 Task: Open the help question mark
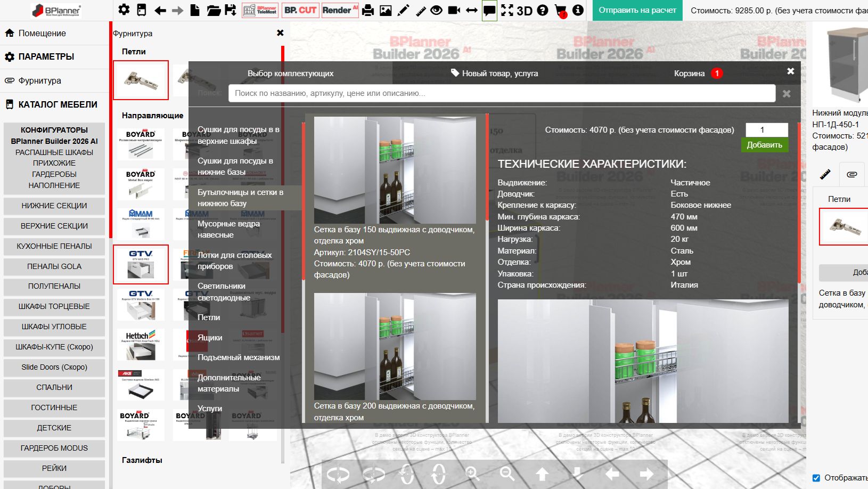coord(543,10)
